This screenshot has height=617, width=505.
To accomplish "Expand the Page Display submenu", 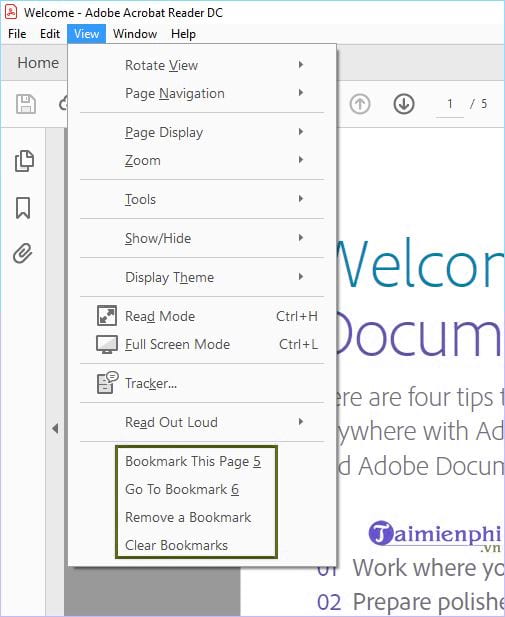I will click(x=202, y=132).
